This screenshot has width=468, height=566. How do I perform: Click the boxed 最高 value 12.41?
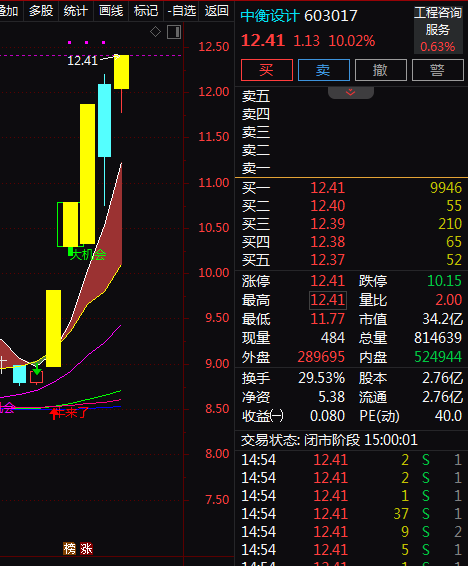coord(328,300)
